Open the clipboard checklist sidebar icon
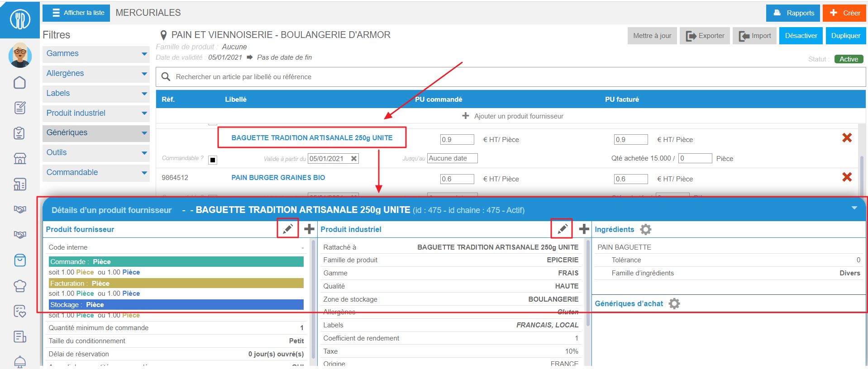 19,133
